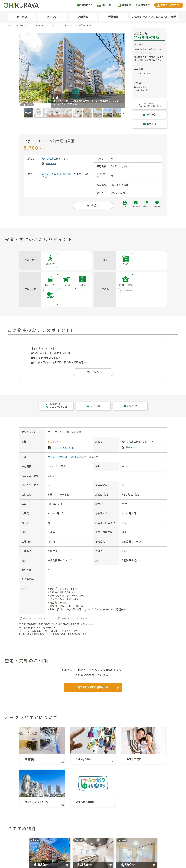
Task: Go to ホーム breadcrumb
Action: (10, 26)
